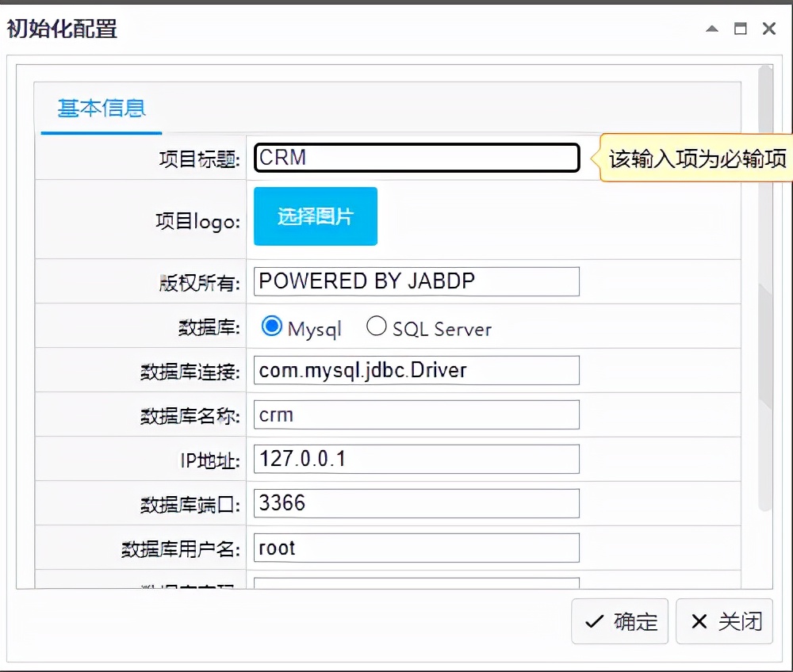The width and height of the screenshot is (793, 672).
Task: Select the SQL Server radio button
Action: 376,326
